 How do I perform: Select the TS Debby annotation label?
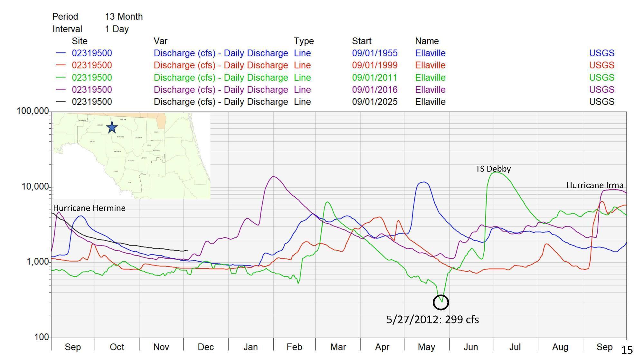493,169
